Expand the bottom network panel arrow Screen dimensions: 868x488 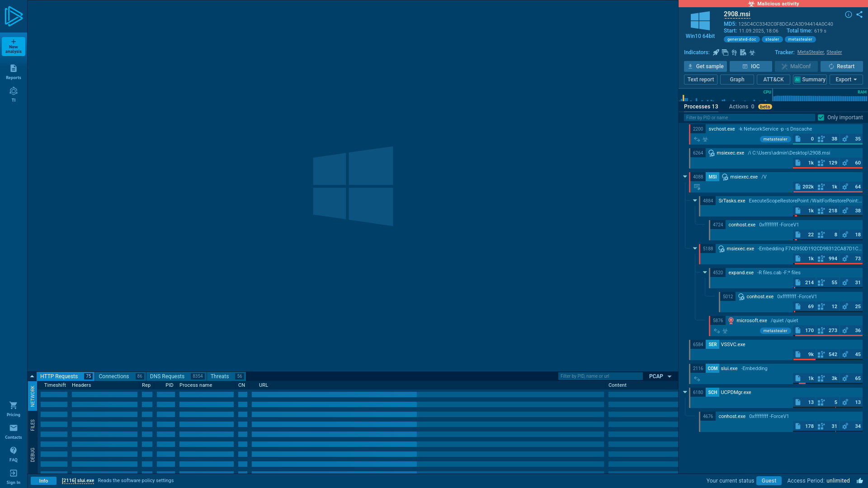[32, 376]
